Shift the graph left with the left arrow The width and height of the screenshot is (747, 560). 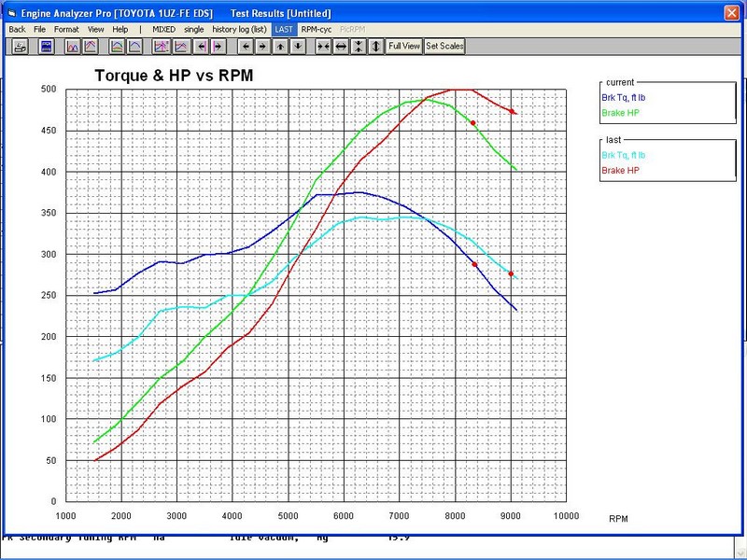(x=246, y=46)
